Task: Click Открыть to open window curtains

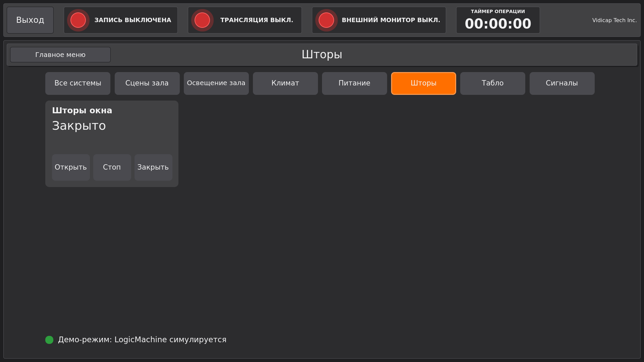Action: 71,168
